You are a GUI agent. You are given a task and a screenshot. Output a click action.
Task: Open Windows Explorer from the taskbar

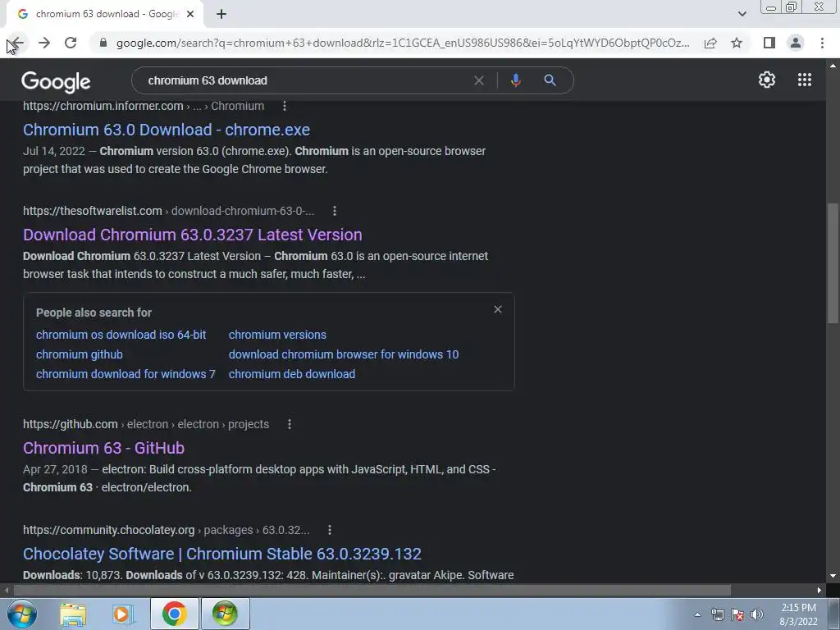[x=72, y=614]
